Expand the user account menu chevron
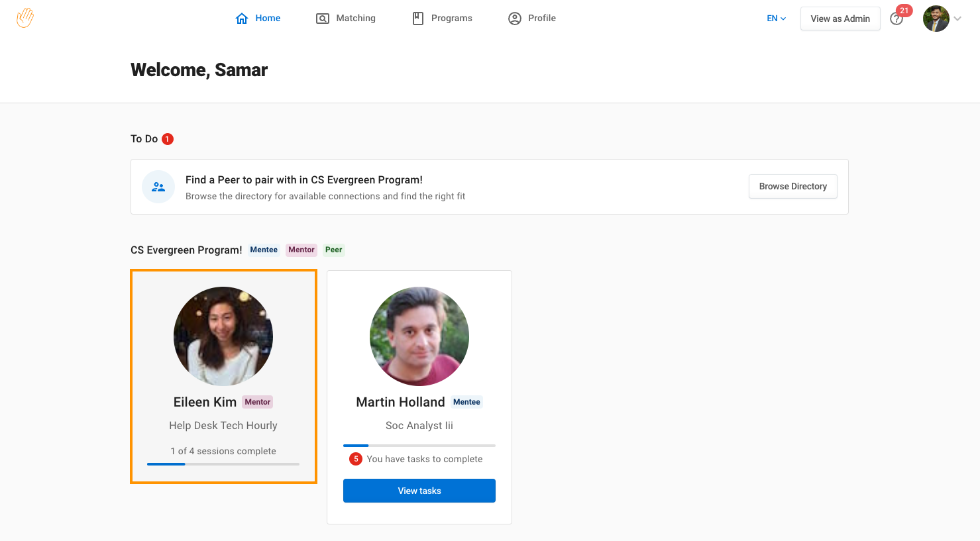Screen dimensions: 980x541 [x=957, y=19]
